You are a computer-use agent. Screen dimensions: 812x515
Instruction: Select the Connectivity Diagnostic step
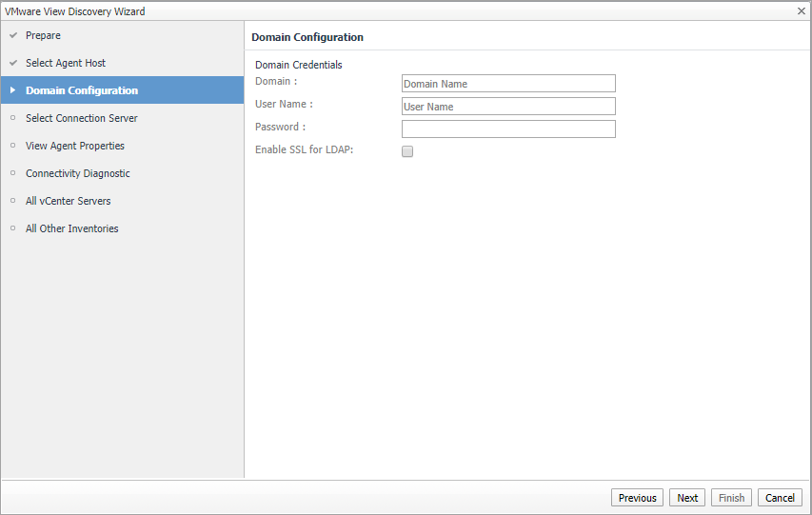tap(78, 173)
